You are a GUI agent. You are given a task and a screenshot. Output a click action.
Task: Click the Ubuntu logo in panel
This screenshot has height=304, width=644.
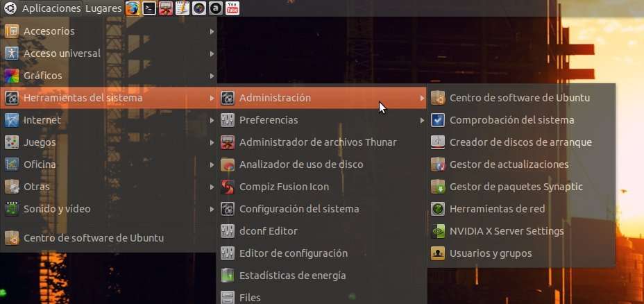(x=10, y=8)
